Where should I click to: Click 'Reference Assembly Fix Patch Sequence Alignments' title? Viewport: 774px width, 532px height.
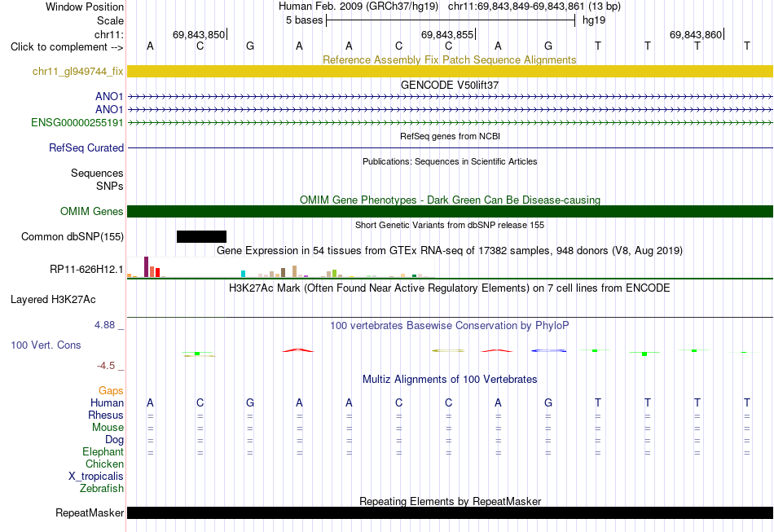449,59
